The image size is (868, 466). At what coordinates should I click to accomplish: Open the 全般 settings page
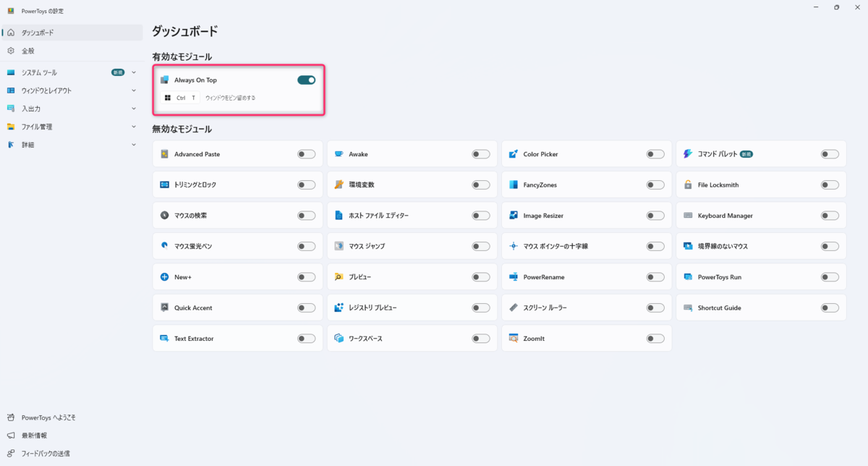[72, 51]
